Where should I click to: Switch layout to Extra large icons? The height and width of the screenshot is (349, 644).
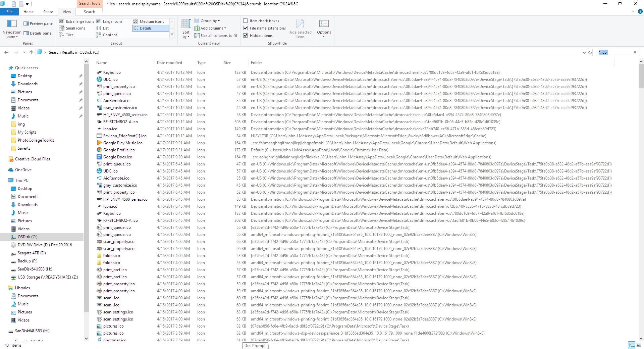[x=77, y=21]
